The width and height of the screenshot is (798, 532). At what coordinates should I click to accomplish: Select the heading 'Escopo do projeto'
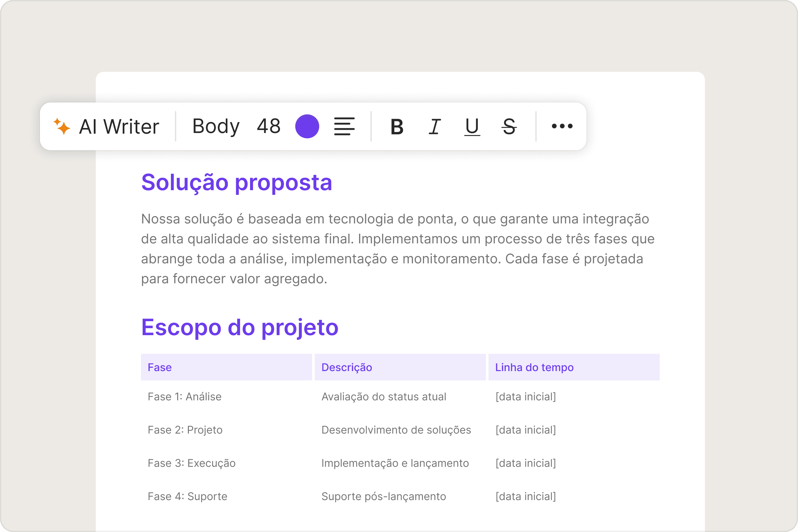click(x=239, y=328)
